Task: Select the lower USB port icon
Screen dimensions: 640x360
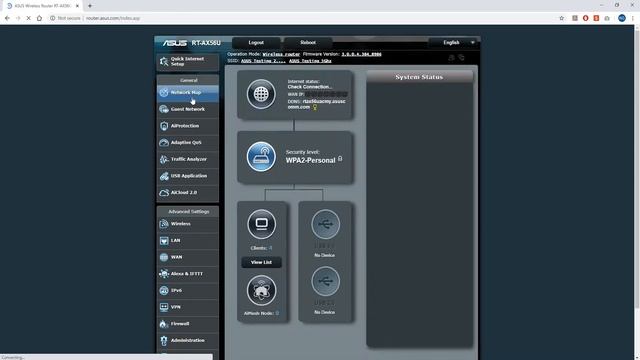Action: [325, 281]
